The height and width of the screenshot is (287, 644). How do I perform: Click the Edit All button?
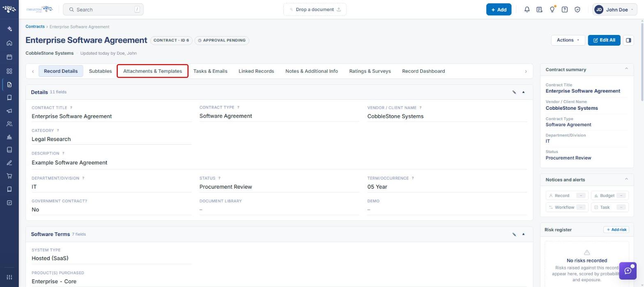coord(604,40)
